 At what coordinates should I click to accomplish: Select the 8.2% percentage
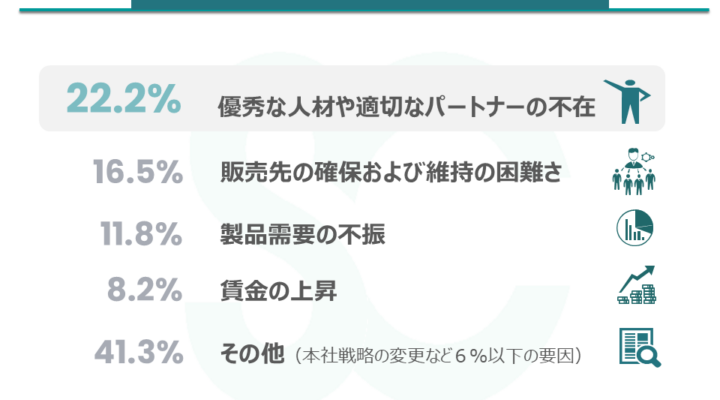pos(146,294)
